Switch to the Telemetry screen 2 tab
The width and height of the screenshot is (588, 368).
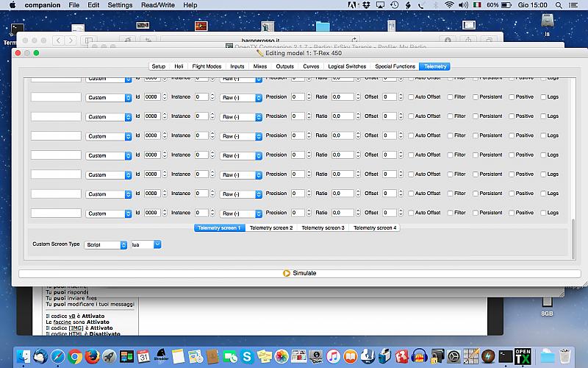[271, 228]
